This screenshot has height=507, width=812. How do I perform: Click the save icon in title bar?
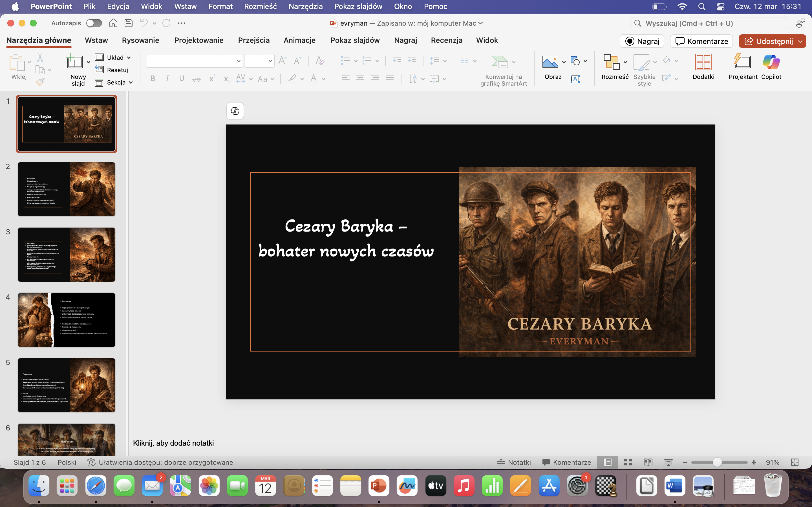coord(129,23)
